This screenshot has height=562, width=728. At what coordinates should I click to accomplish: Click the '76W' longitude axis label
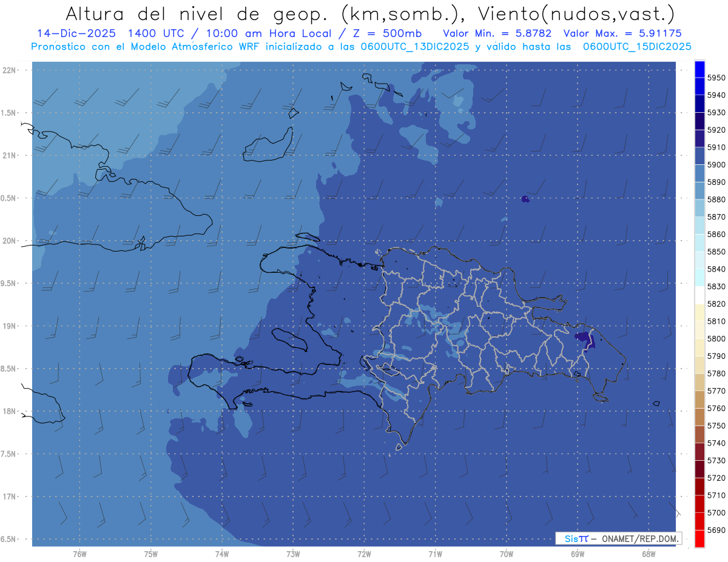click(x=79, y=554)
